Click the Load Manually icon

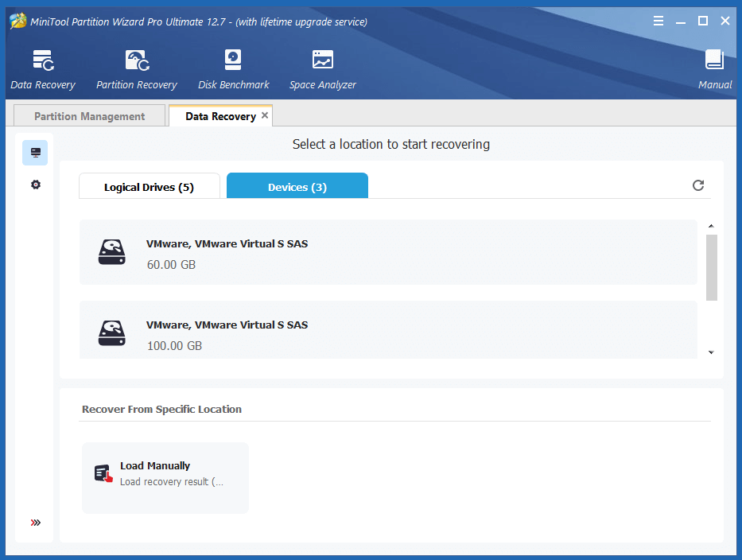point(103,473)
